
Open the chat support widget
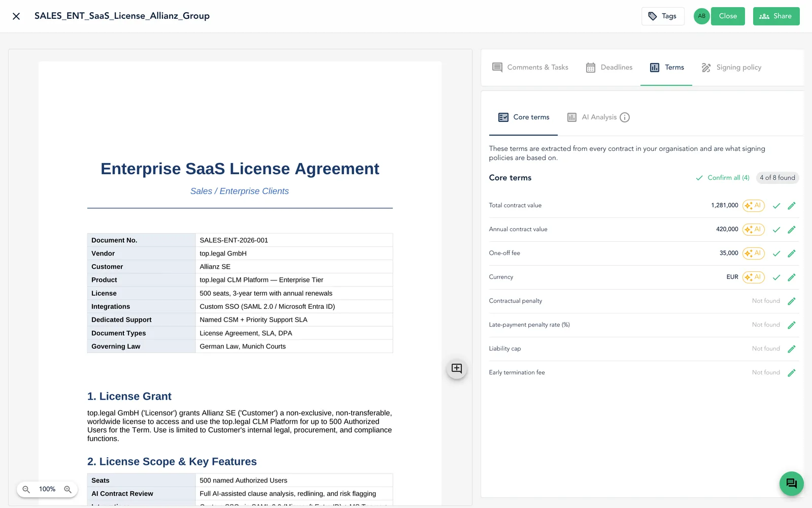(x=792, y=484)
